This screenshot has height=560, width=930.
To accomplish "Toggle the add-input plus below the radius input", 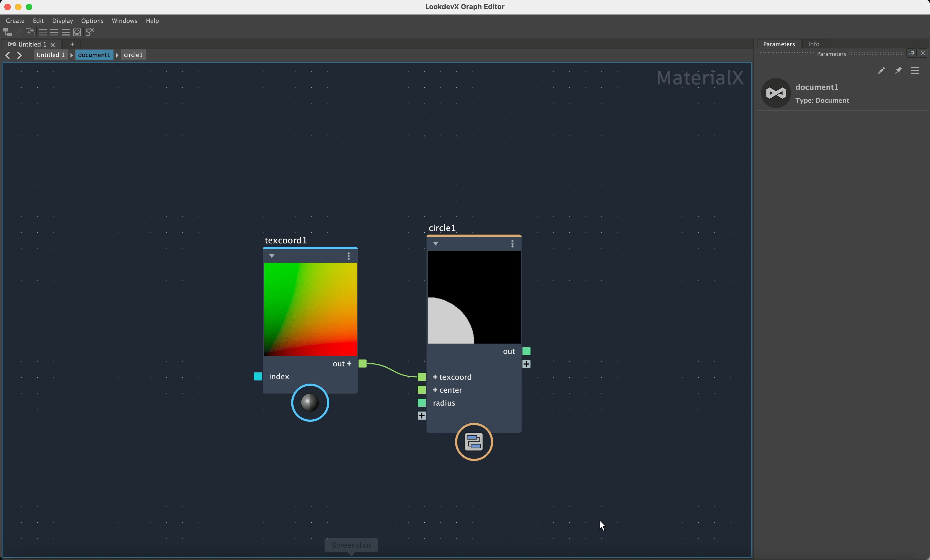I will (422, 416).
